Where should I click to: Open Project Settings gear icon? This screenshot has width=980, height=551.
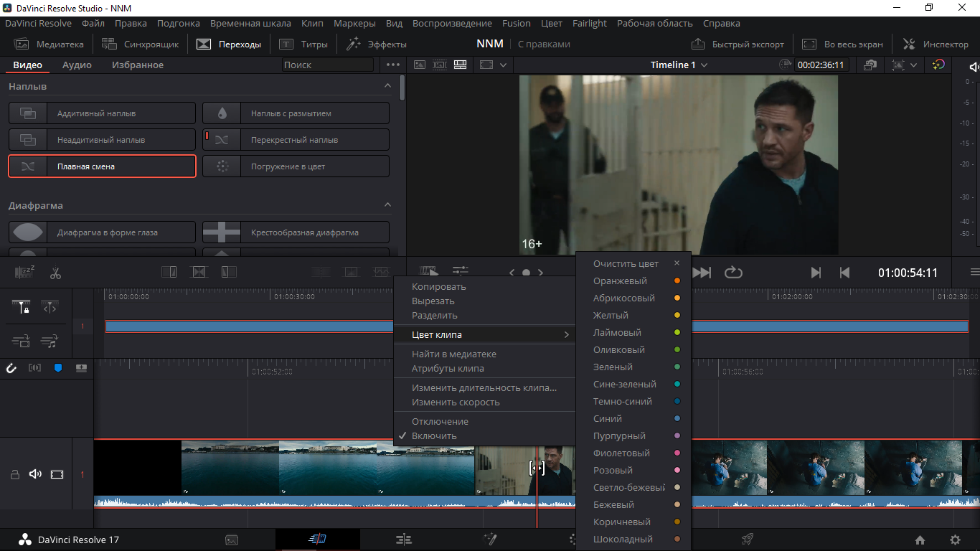[x=955, y=540]
